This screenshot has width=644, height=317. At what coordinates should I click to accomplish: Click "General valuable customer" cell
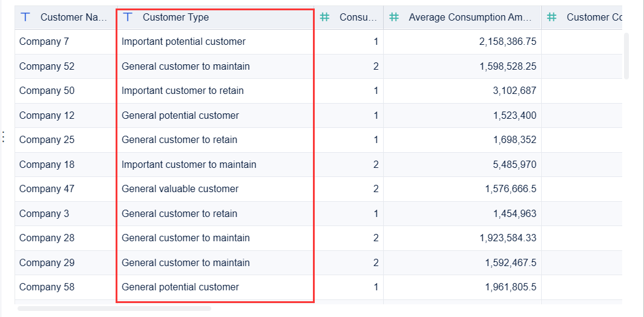pyautogui.click(x=180, y=189)
